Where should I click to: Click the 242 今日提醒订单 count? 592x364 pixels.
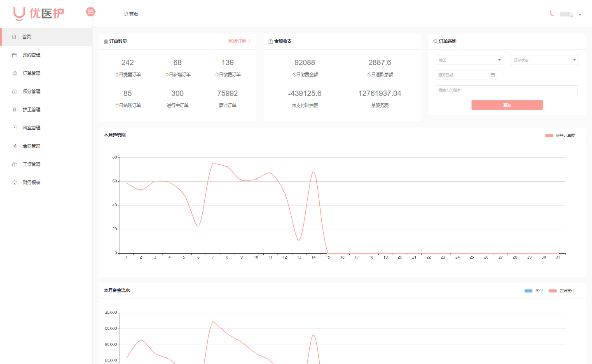click(128, 63)
